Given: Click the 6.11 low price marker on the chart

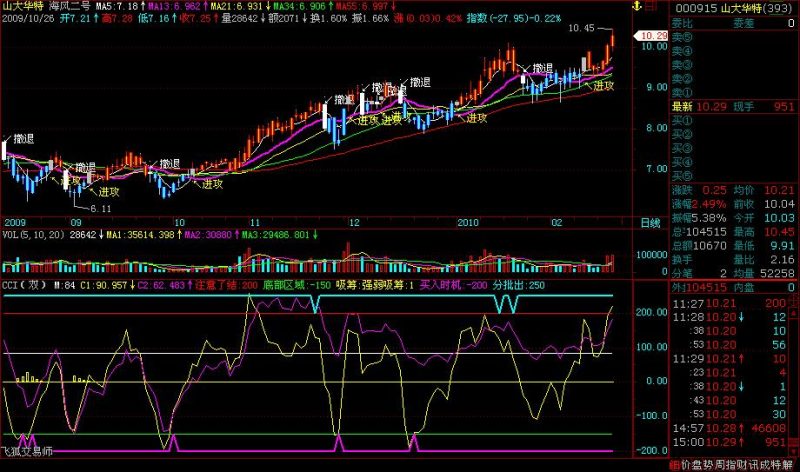Looking at the screenshot, I should click(x=101, y=209).
